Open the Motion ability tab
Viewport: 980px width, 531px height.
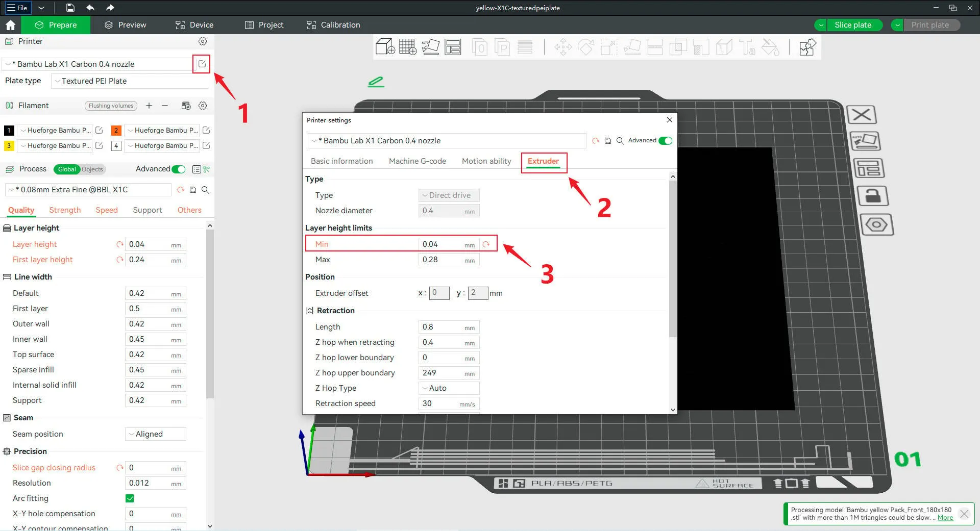point(486,161)
